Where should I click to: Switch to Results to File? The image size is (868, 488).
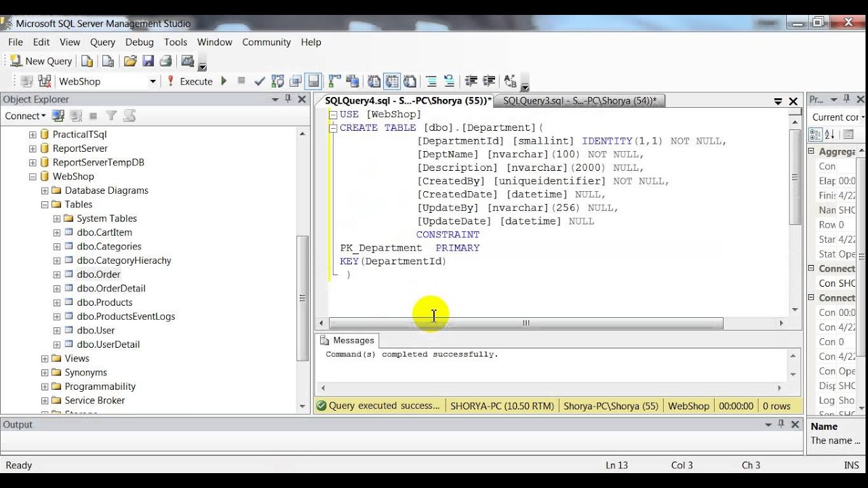[x=410, y=81]
